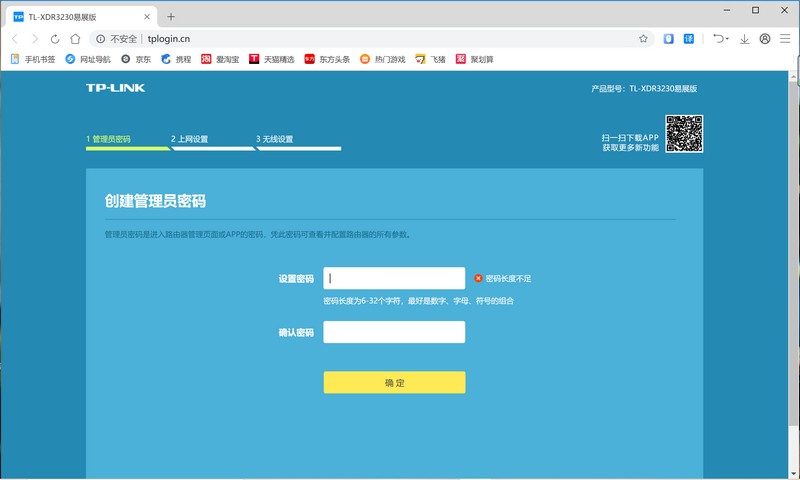Click the browser forward arrow
Viewport: 800px width, 480px height.
35,39
